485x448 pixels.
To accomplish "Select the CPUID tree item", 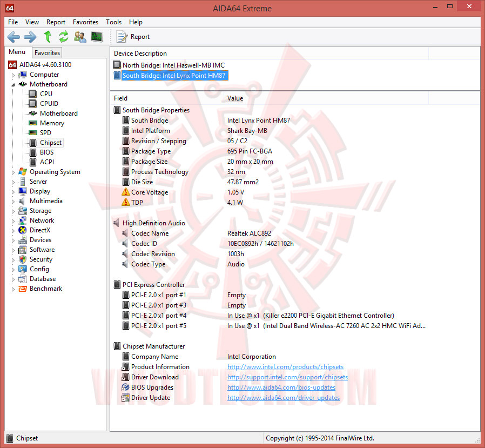I will tap(49, 104).
